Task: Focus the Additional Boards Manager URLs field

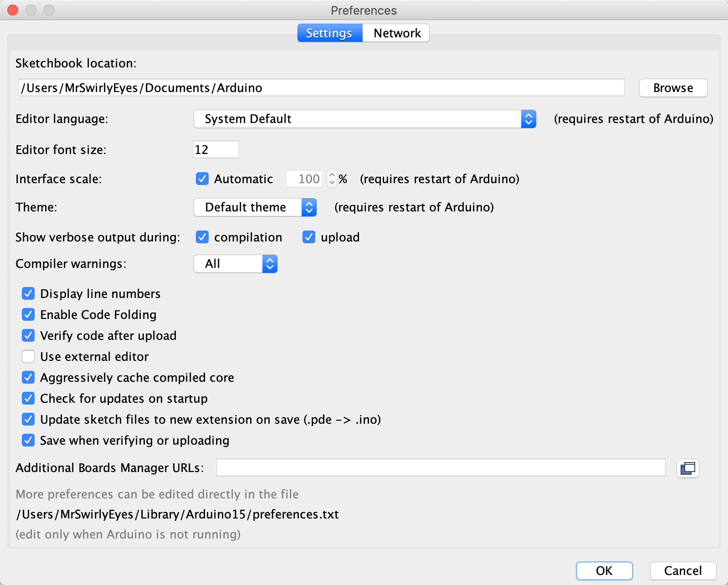Action: click(x=440, y=467)
